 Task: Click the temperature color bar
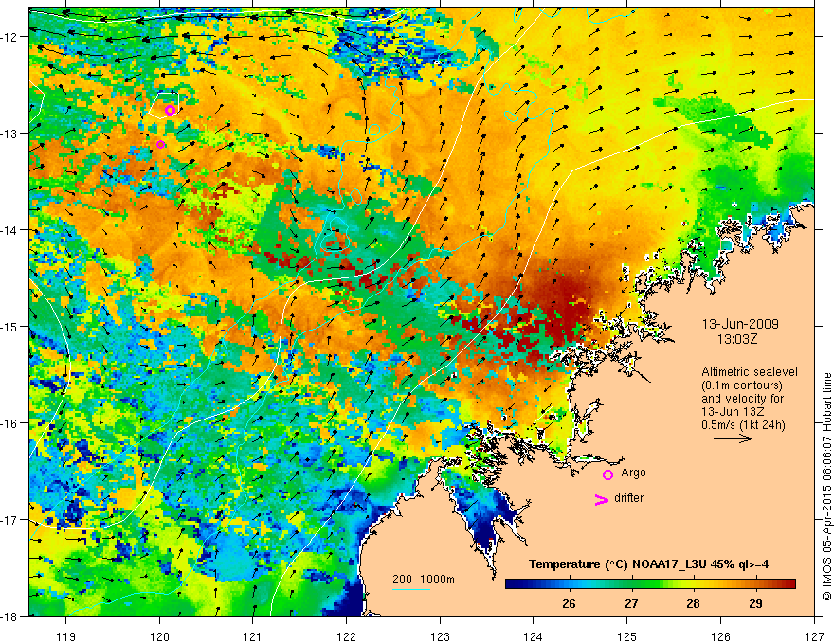(x=650, y=584)
